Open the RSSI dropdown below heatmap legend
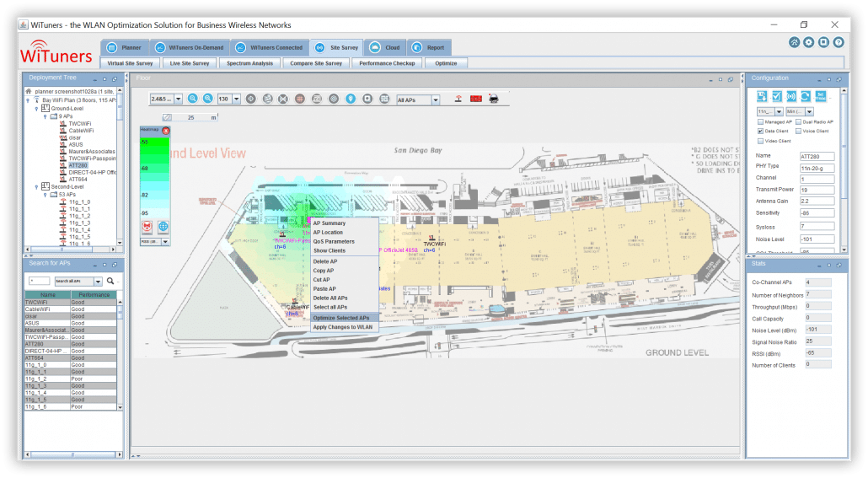This screenshot has width=868, height=478. pyautogui.click(x=165, y=241)
